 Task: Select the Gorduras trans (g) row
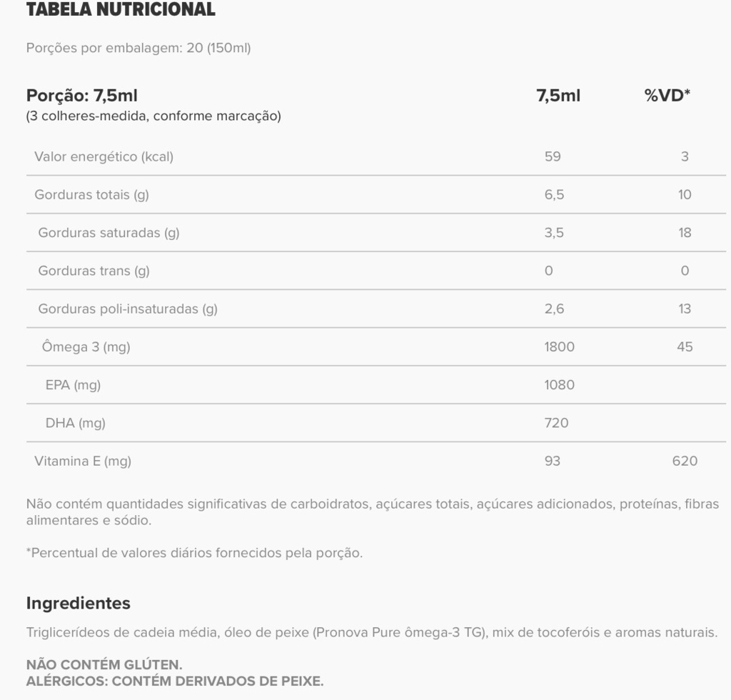(375, 271)
